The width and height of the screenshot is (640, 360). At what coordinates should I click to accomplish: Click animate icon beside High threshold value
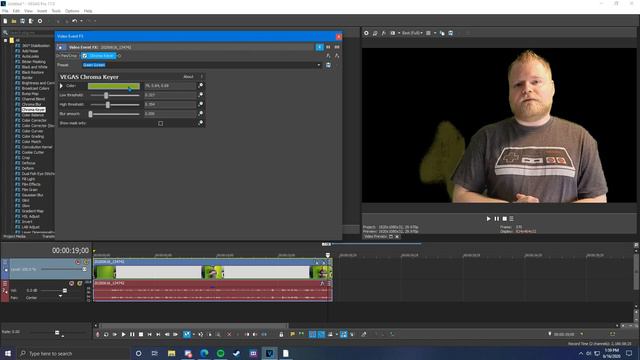(200, 104)
